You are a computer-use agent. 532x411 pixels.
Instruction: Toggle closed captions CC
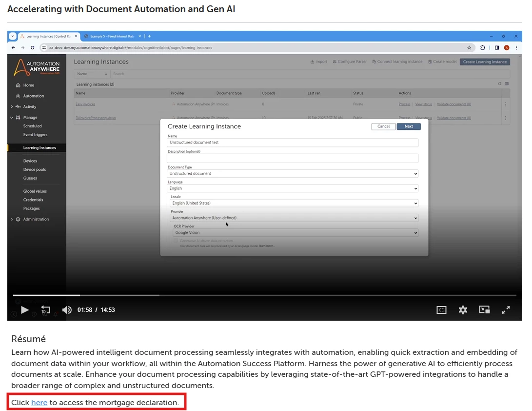pos(441,310)
